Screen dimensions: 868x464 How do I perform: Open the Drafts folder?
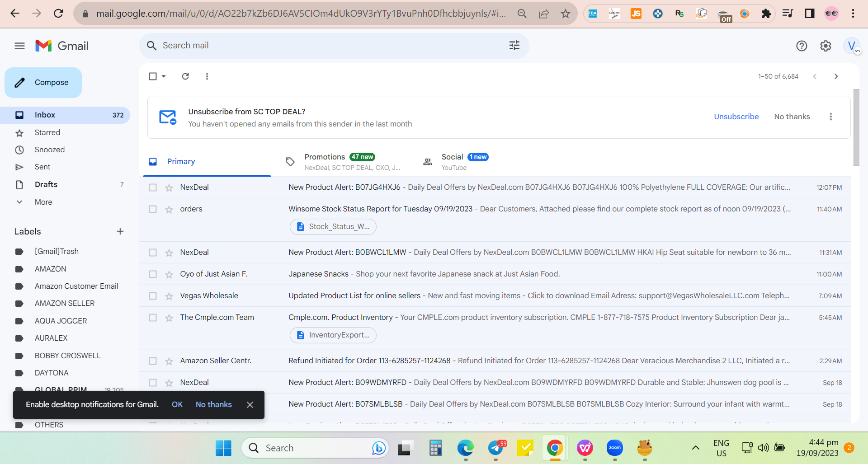(x=65, y=184)
